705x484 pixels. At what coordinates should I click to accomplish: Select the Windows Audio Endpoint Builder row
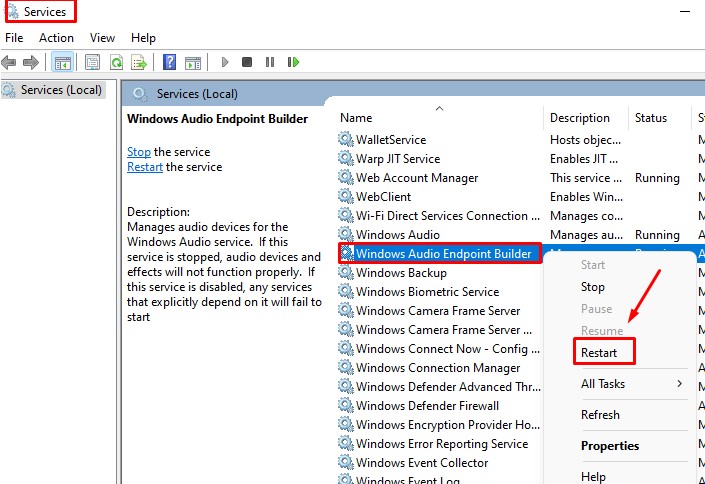[x=439, y=254]
